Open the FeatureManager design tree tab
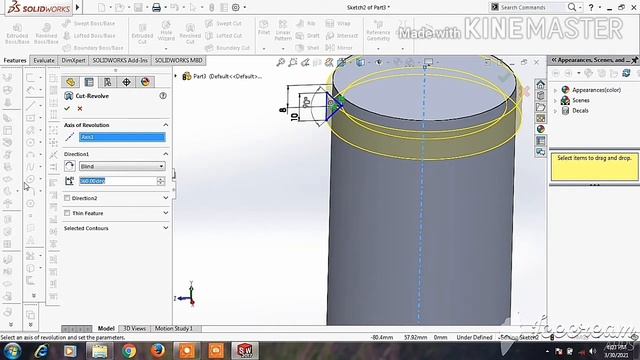Viewport: 640px width, 360px height. (71, 82)
